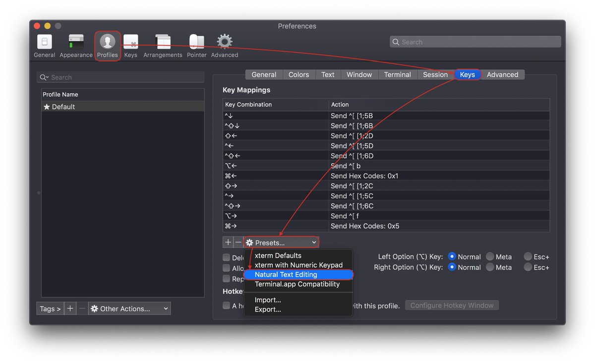Select the Default profile row
The width and height of the screenshot is (595, 364).
pyautogui.click(x=122, y=107)
